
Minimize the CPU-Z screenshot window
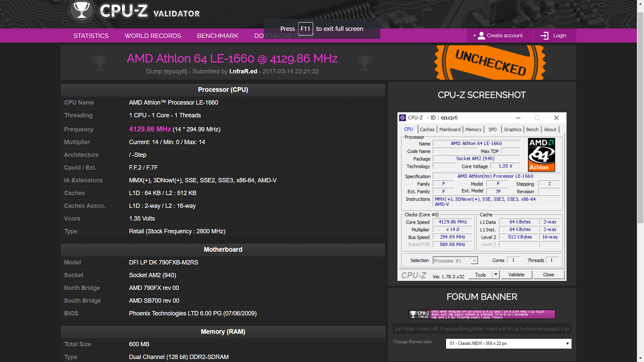[x=518, y=118]
